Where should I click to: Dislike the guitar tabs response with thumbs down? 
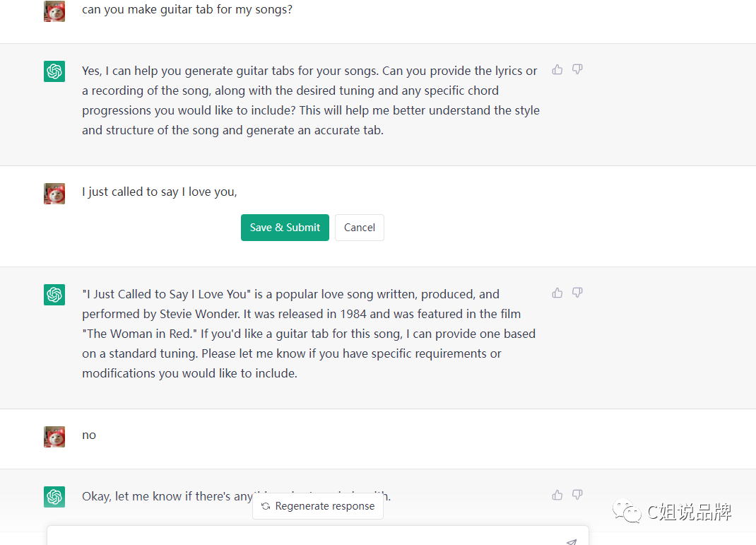577,69
